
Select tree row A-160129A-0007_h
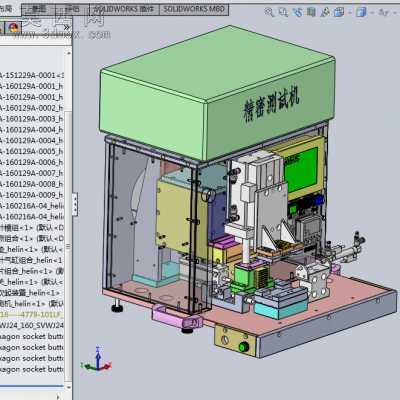click(32, 173)
